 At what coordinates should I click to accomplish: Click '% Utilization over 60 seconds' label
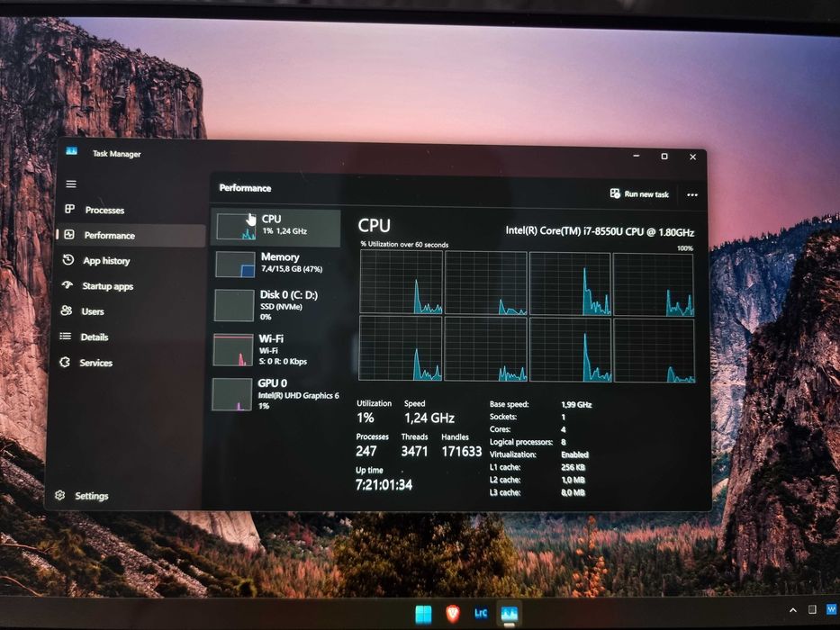pyautogui.click(x=404, y=244)
